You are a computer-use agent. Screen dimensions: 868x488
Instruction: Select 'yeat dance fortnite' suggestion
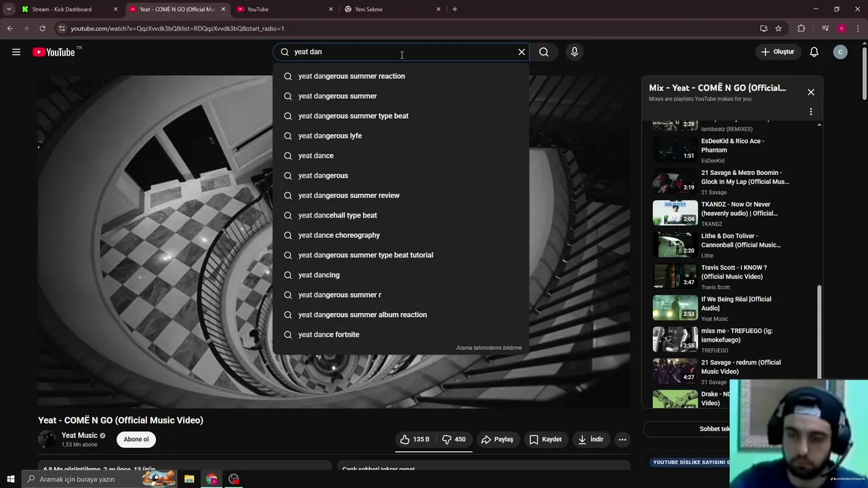[x=401, y=335]
